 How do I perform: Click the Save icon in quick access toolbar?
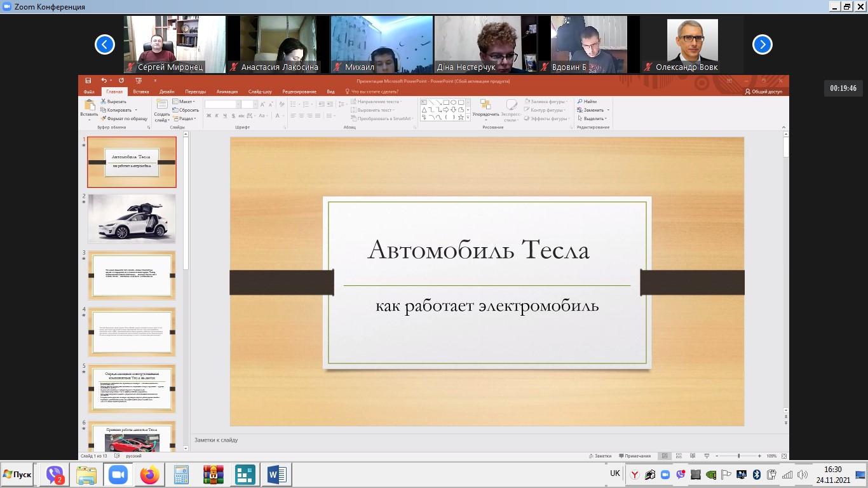point(88,81)
